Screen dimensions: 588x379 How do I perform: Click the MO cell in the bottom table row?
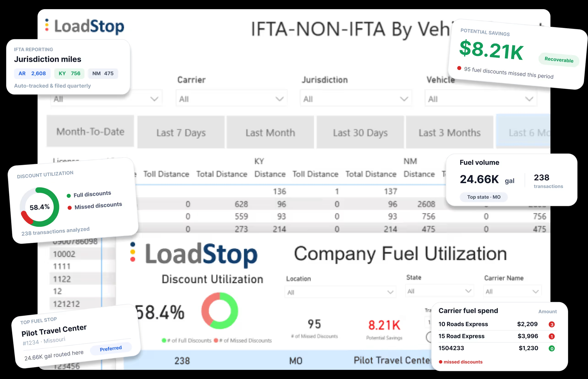pyautogui.click(x=295, y=361)
